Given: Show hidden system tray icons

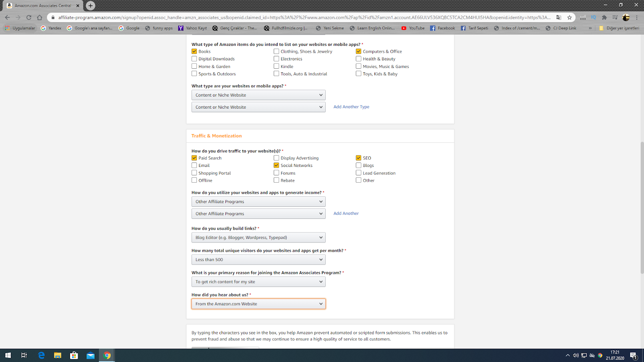Looking at the screenshot, I should coord(568,355).
